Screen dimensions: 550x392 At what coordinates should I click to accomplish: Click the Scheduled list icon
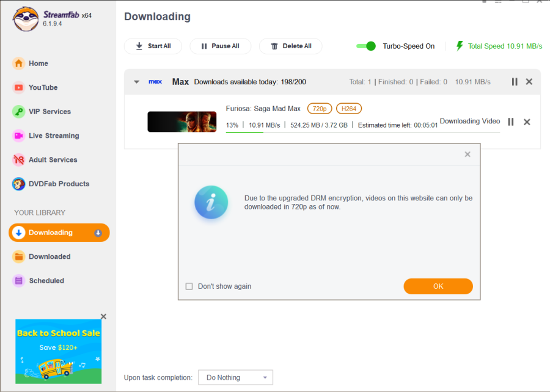[18, 281]
